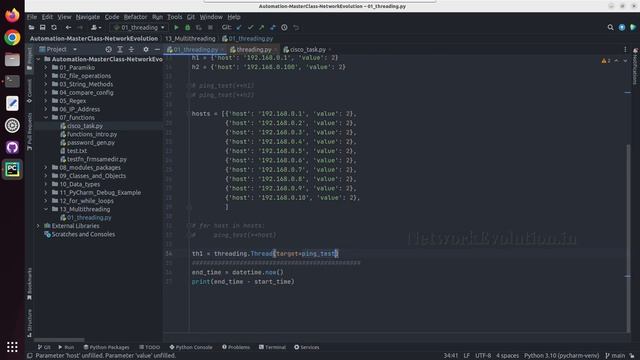Run the 01_threading configuration
This screenshot has width=640, height=360.
176,27
